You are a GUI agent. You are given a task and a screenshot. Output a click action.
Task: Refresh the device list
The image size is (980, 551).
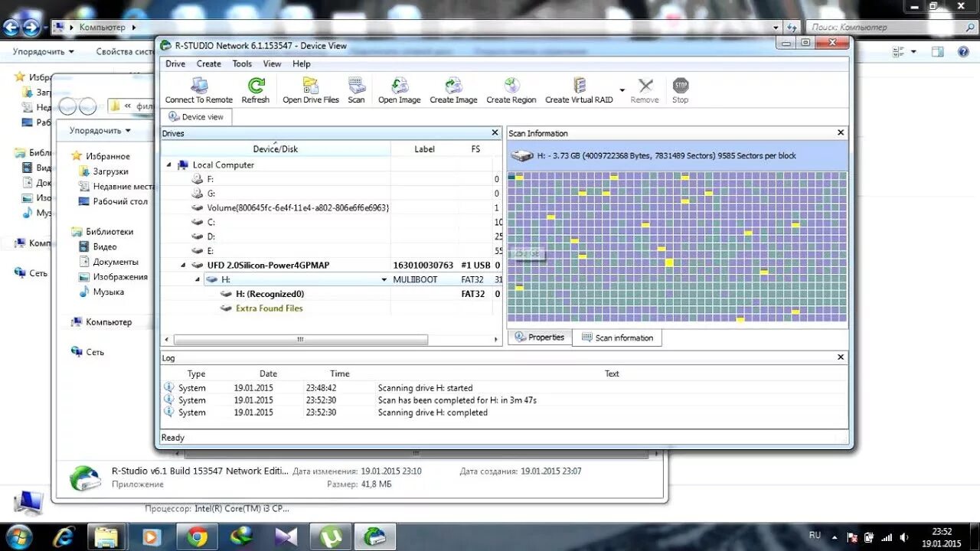pos(255,90)
